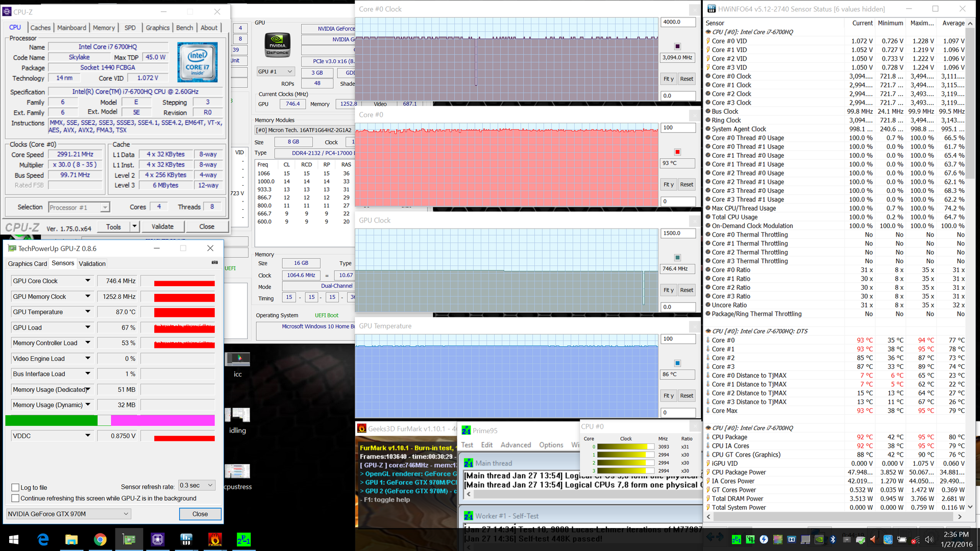Open GPU-Z from the taskbar
980x551 pixels.
(129, 539)
